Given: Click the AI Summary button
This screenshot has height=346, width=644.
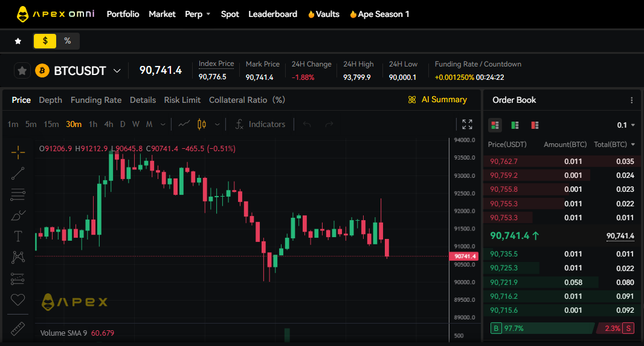Looking at the screenshot, I should tap(437, 100).
